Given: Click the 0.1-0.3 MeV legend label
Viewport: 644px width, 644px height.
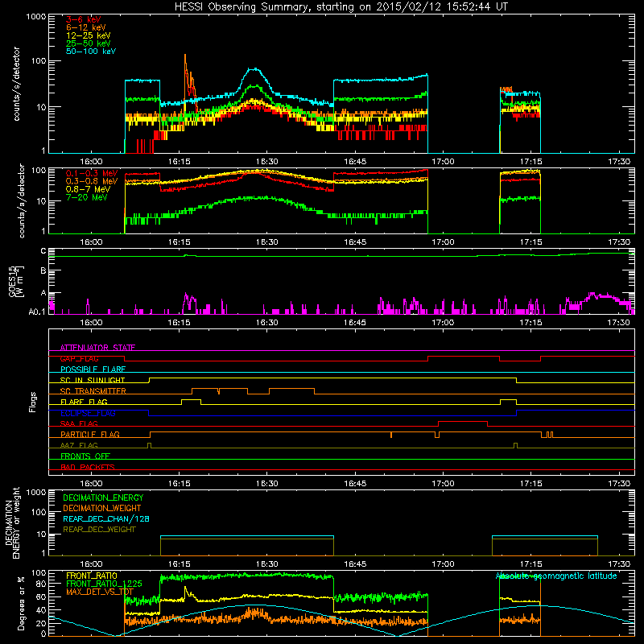Looking at the screenshot, I should point(92,173).
